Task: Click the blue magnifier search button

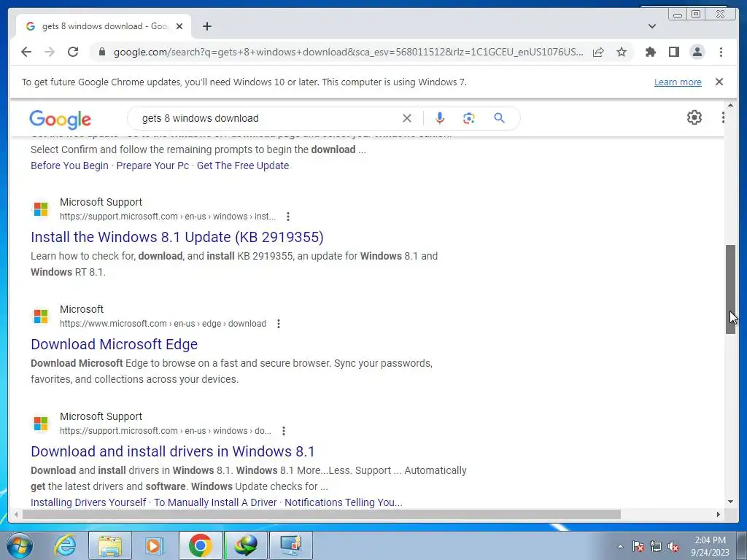Action: [x=499, y=118]
